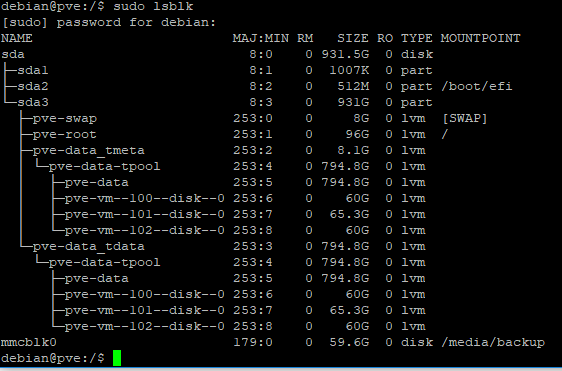Click the 'debian@pve:/$' prompt beside the cursor
Screen dimensions: 562x371
53,358
